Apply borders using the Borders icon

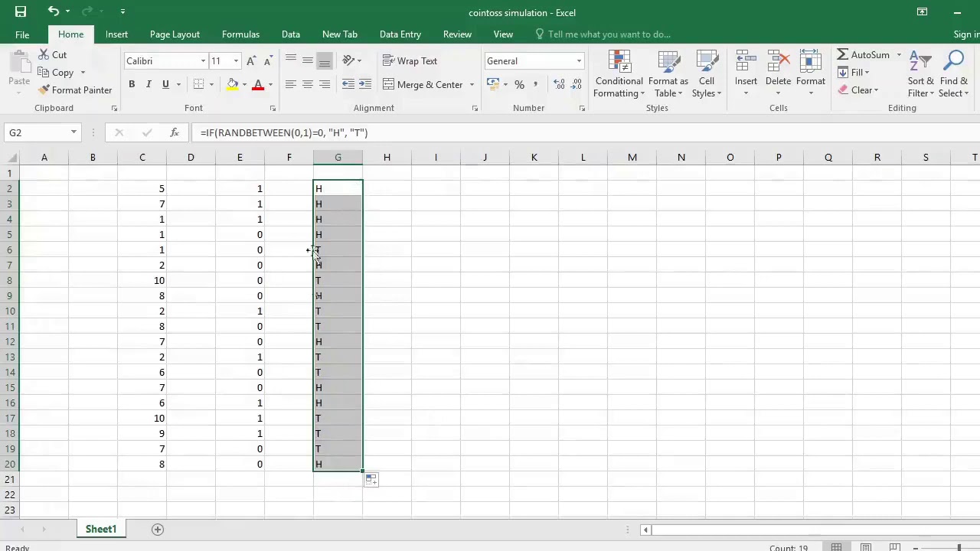(x=199, y=84)
